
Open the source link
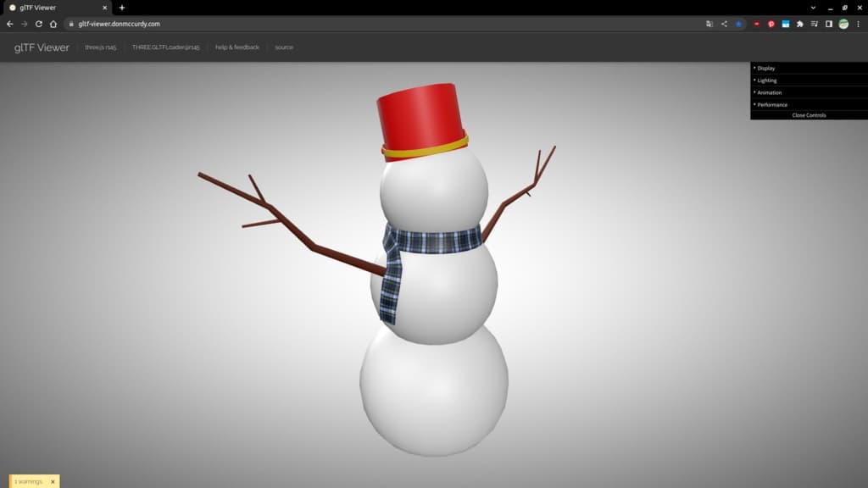tap(284, 47)
